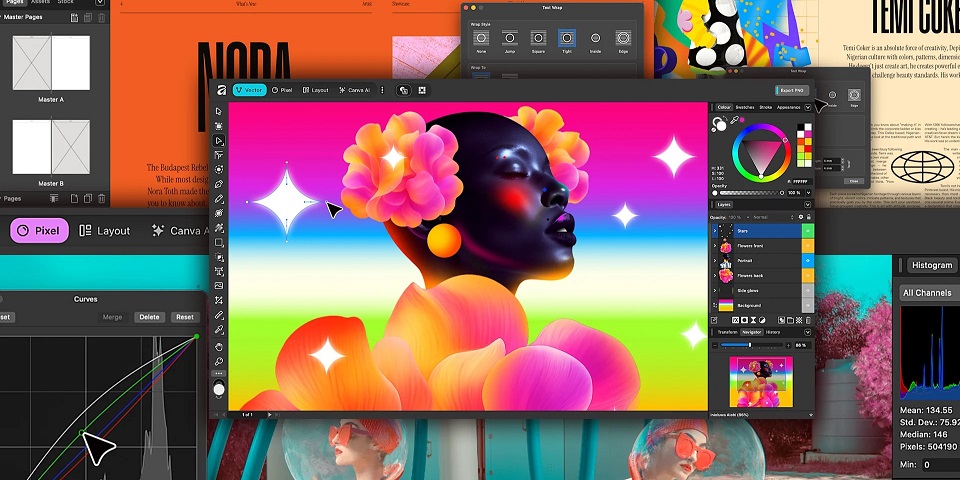The height and width of the screenshot is (480, 960).
Task: Select the Move tool in the toolbar
Action: (x=219, y=112)
